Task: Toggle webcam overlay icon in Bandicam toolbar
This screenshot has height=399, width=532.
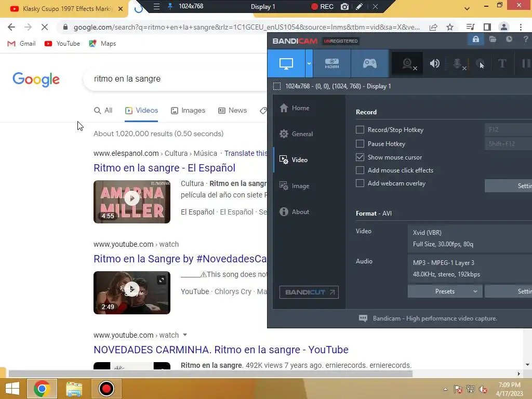Action: coord(408,63)
